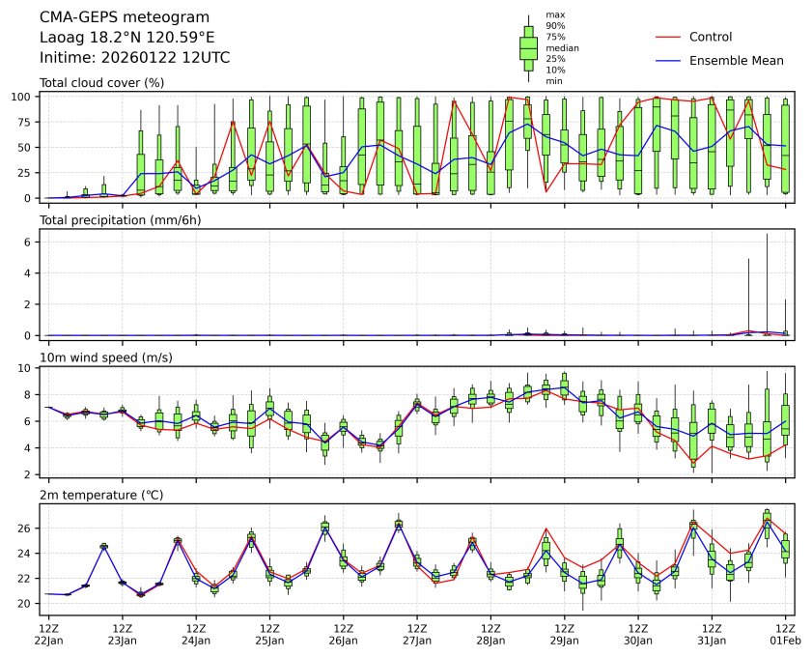Click the median label in boxplot legend

click(x=558, y=47)
